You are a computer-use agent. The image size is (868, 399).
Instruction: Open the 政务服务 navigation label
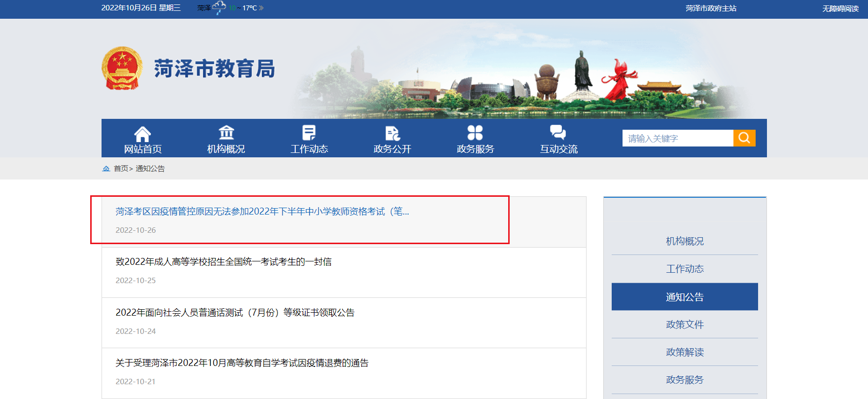(475, 149)
